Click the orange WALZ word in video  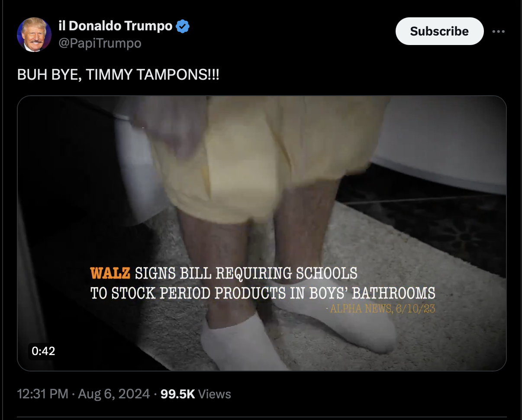coord(110,274)
